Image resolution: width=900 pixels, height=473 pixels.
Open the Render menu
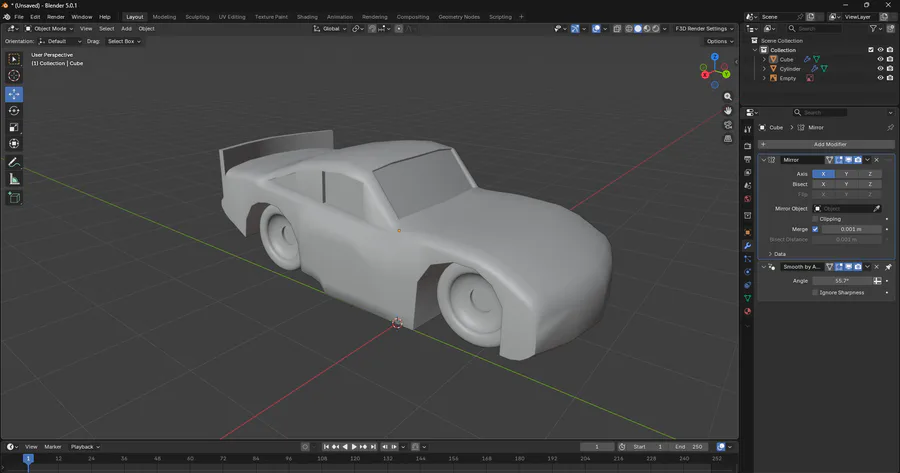tap(56, 17)
